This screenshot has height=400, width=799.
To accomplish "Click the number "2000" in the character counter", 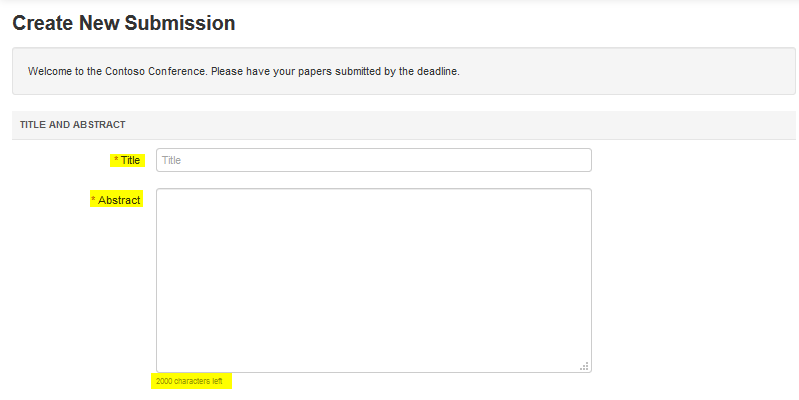I will point(164,381).
